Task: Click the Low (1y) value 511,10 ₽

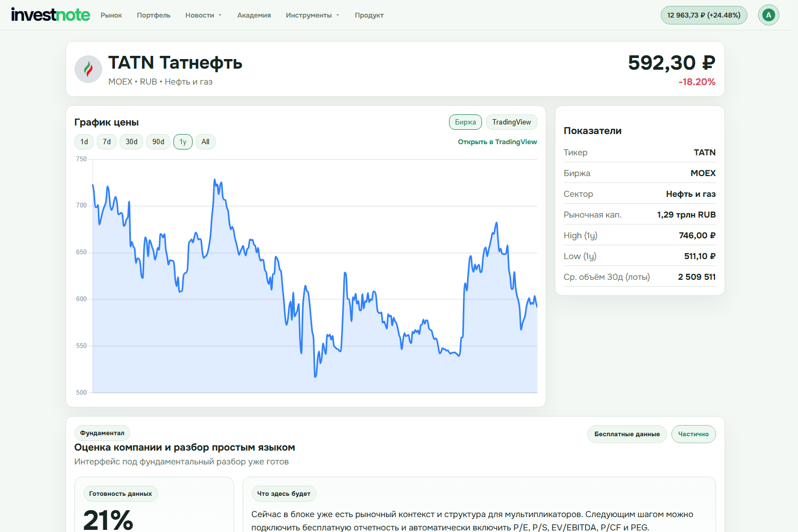Action: point(700,256)
